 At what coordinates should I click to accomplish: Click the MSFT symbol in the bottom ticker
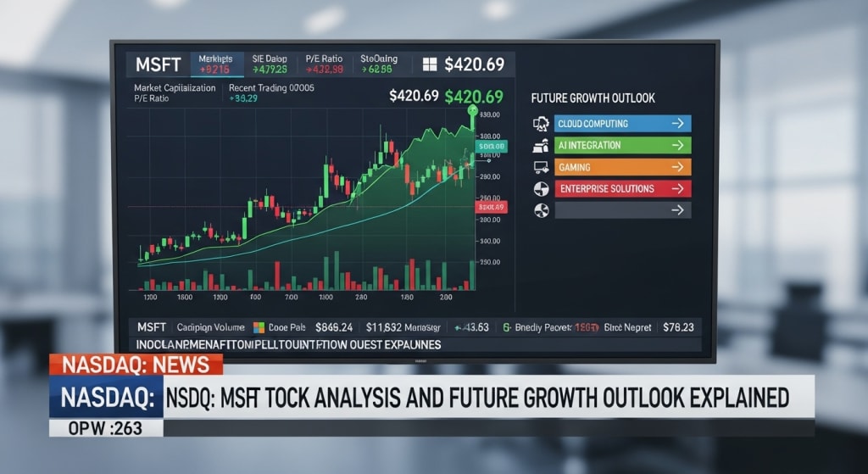point(152,327)
